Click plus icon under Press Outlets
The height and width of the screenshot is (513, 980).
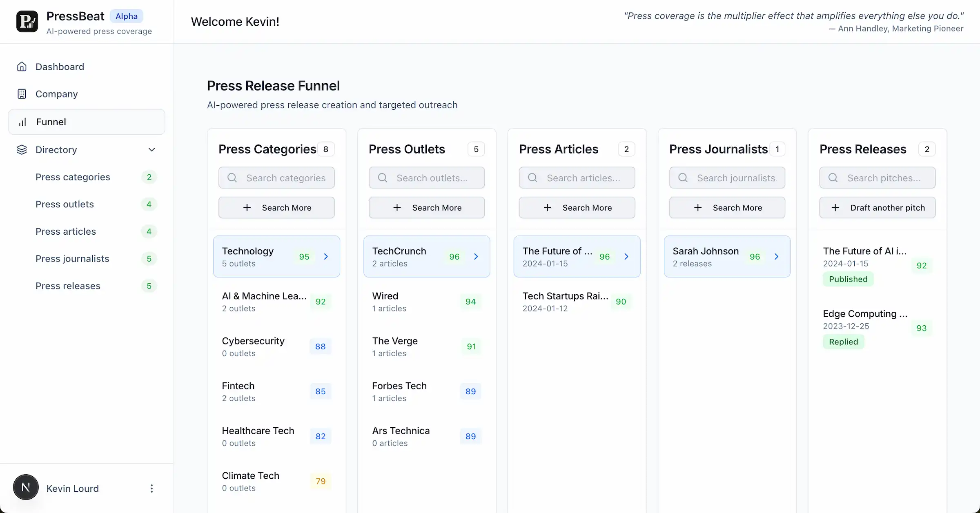point(397,208)
